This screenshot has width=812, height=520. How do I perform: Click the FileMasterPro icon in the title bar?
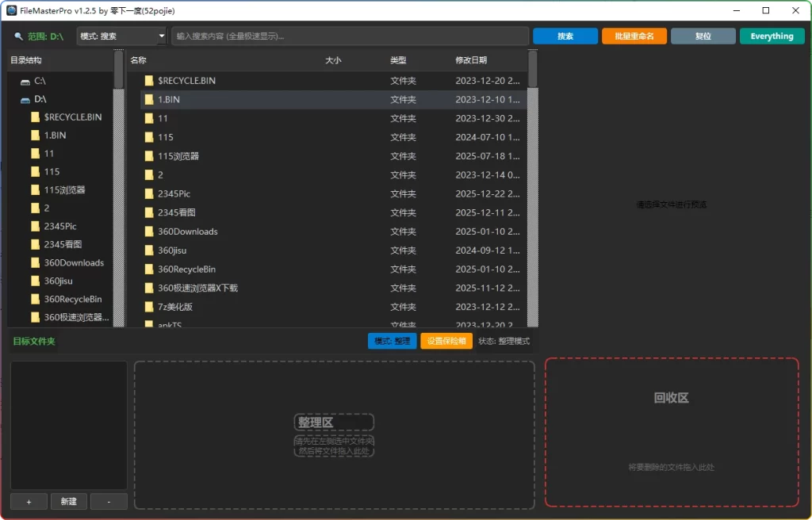click(x=10, y=10)
